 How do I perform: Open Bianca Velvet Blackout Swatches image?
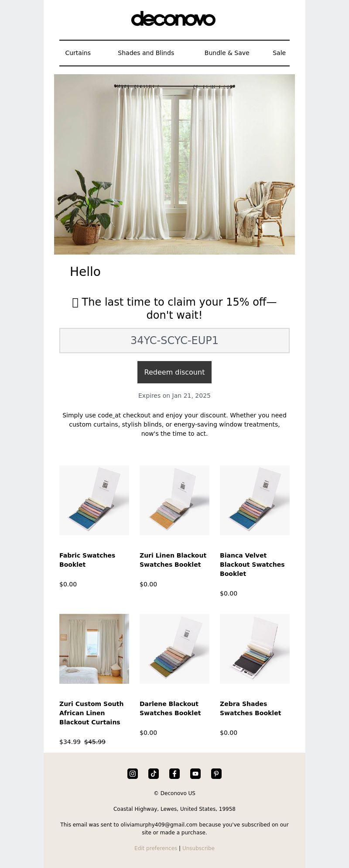coord(255,500)
